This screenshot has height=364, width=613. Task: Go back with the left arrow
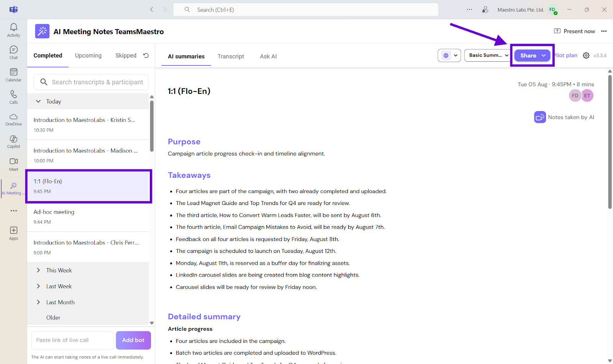coord(152,10)
